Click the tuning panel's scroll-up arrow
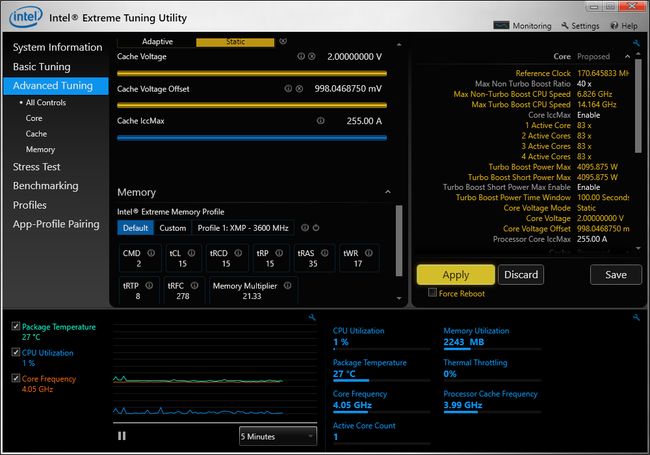The height and width of the screenshot is (455, 650). [x=399, y=44]
